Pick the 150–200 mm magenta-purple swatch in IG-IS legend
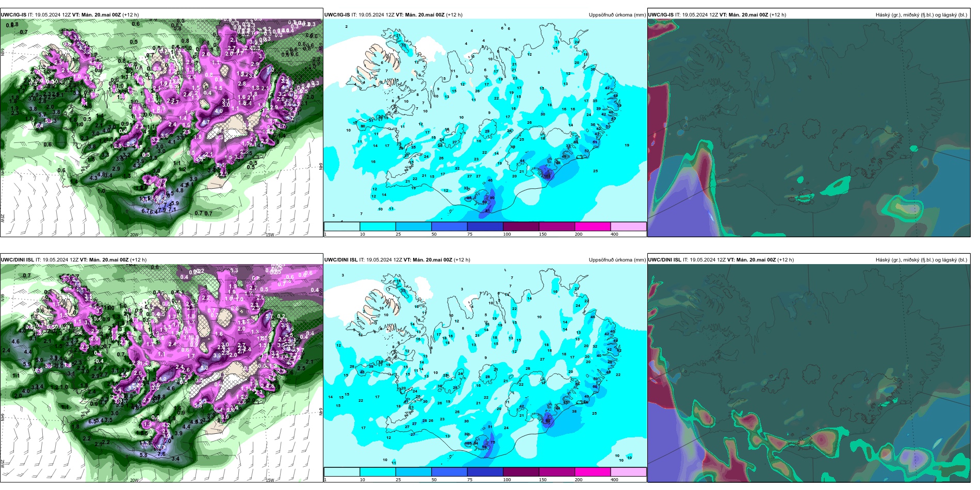 click(557, 226)
